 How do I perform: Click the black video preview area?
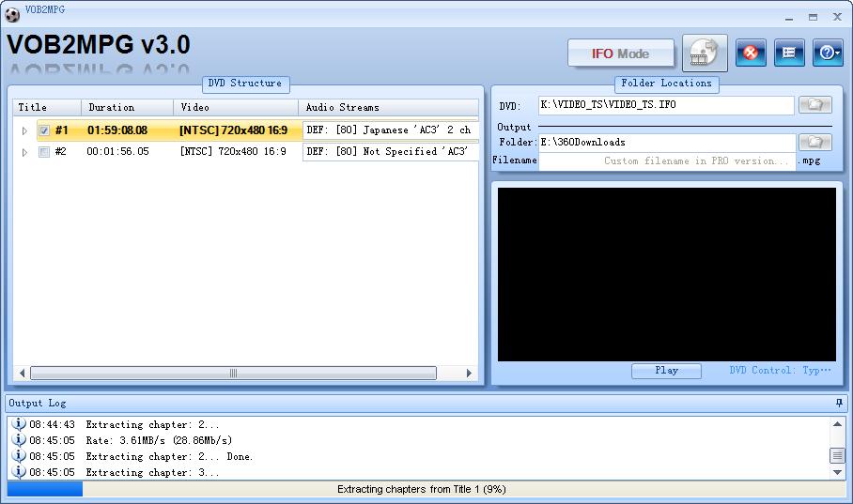click(x=666, y=274)
